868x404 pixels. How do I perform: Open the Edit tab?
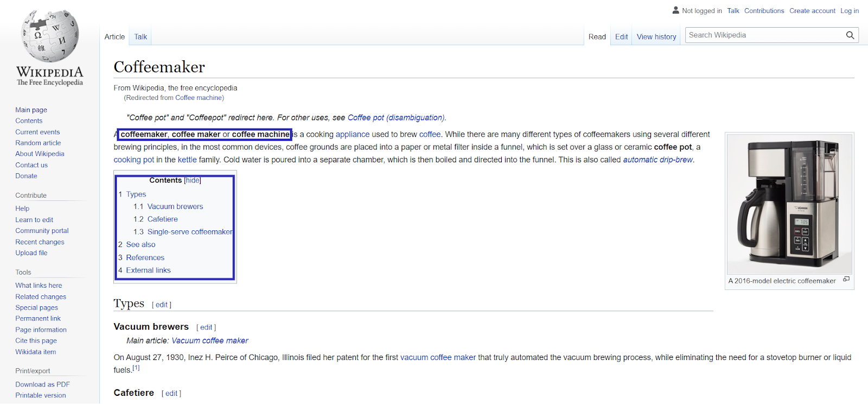pos(621,37)
